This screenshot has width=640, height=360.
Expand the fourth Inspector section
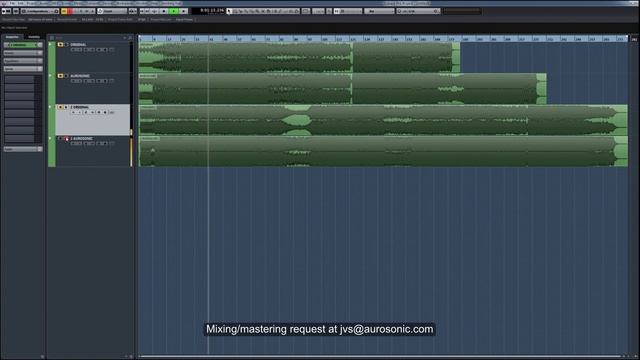point(23,69)
